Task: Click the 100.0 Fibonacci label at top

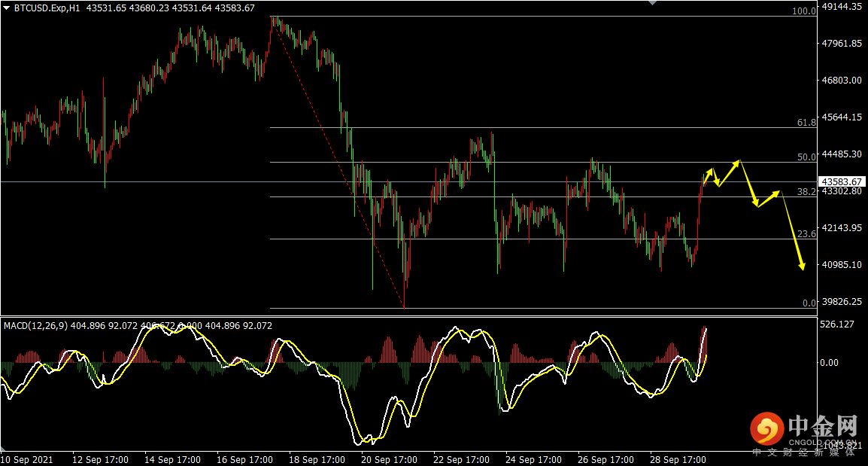Action: pos(804,11)
